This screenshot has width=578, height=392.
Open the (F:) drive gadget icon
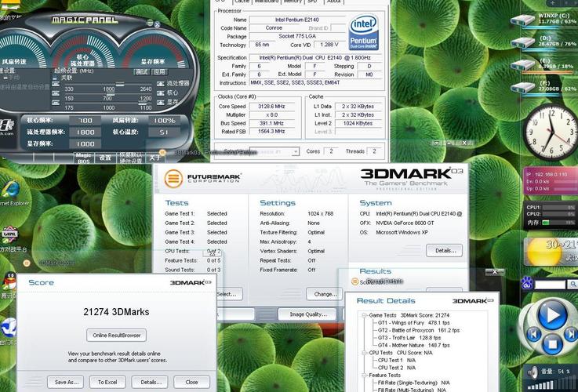(x=523, y=87)
